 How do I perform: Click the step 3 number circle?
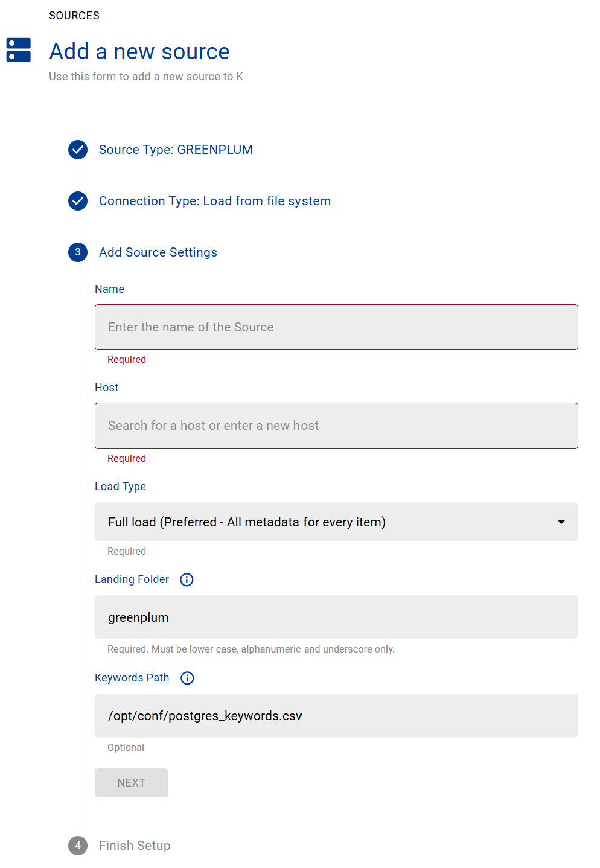coord(78,252)
